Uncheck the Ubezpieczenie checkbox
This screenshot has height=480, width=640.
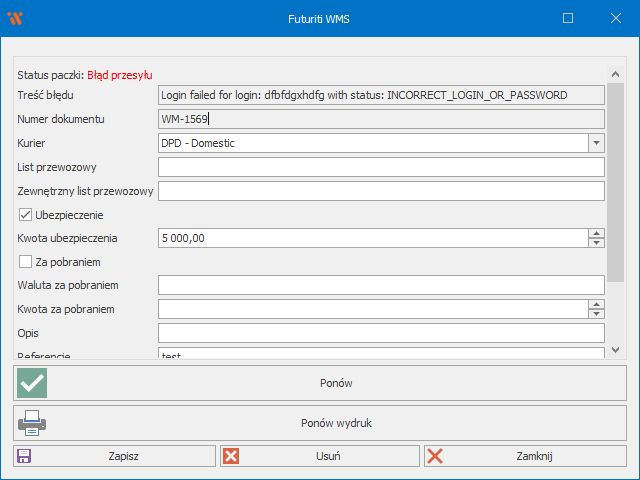click(26, 214)
